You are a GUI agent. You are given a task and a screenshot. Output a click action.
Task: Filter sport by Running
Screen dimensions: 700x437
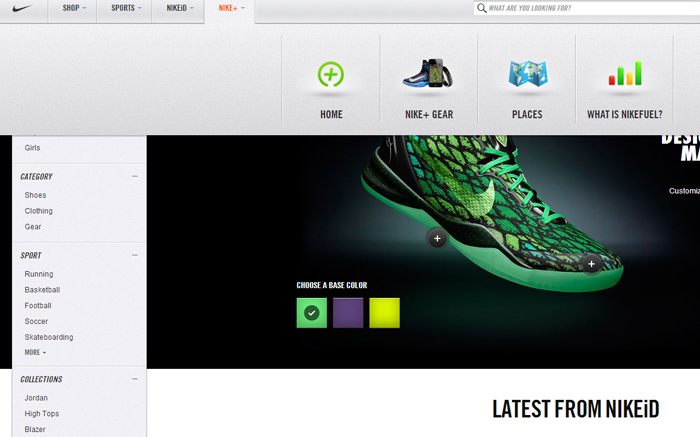[39, 274]
